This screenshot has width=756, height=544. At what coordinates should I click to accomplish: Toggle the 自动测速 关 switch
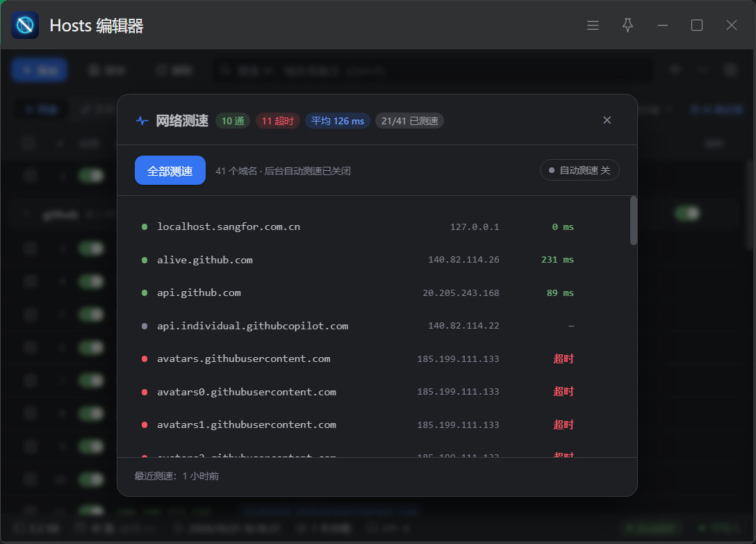point(580,170)
